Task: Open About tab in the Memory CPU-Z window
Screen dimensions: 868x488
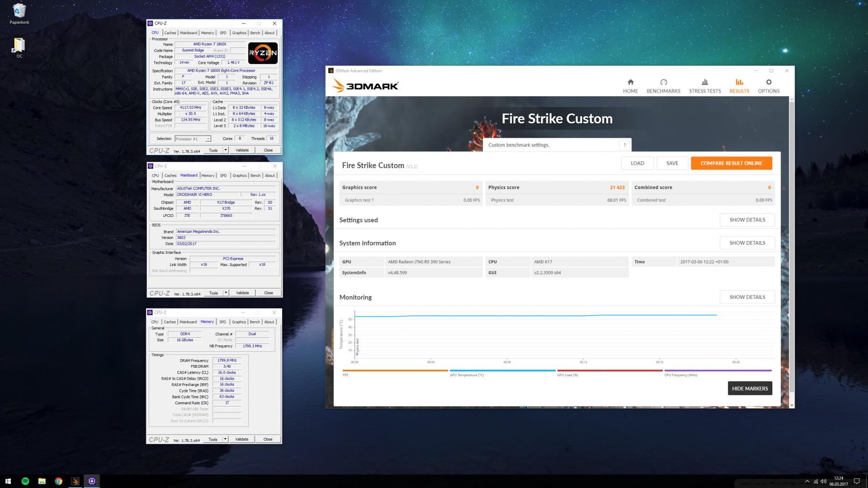Action: tap(269, 322)
